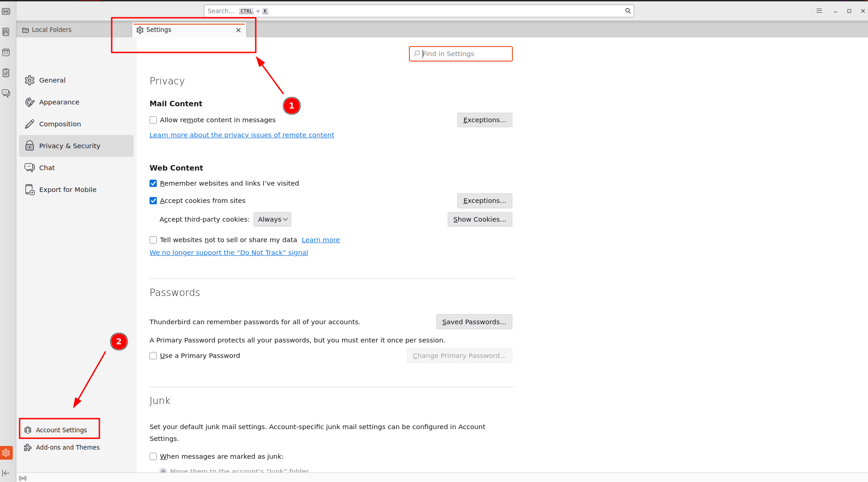
Task: Open the Export for Mobile category
Action: click(76, 190)
